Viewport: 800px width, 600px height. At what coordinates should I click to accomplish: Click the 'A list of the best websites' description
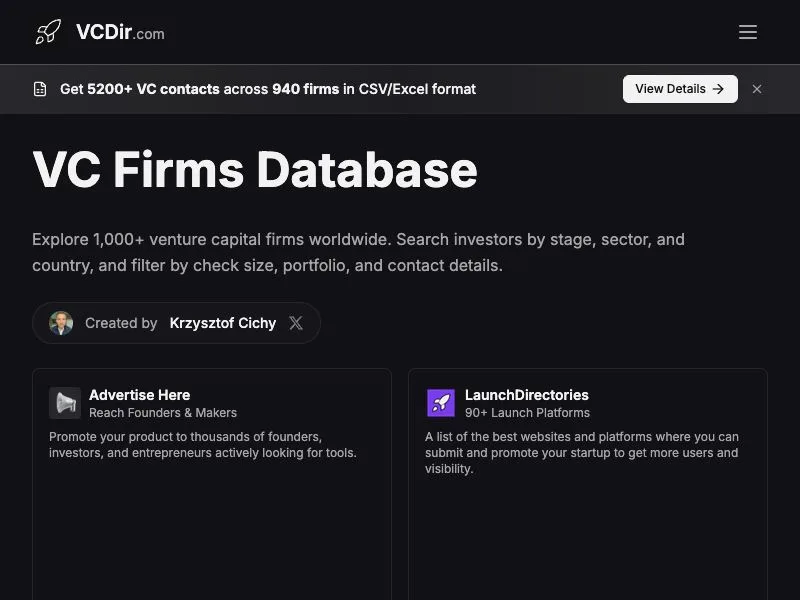[x=582, y=453]
